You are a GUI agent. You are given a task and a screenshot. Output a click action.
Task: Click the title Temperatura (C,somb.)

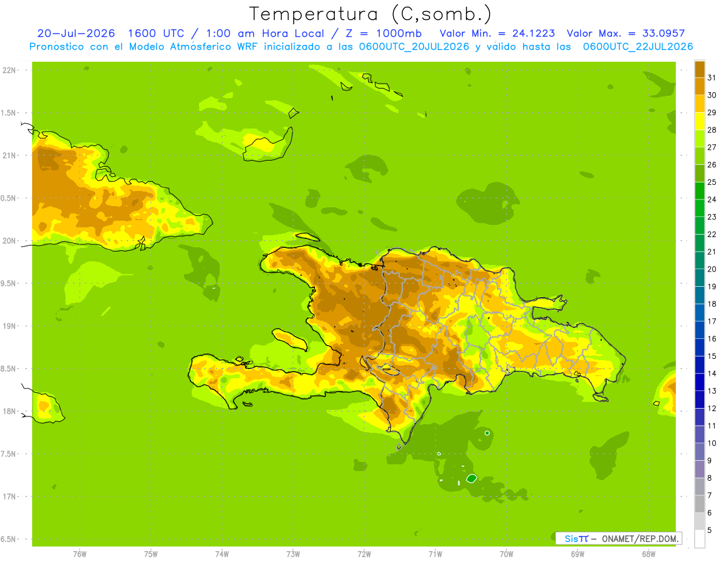(x=370, y=14)
